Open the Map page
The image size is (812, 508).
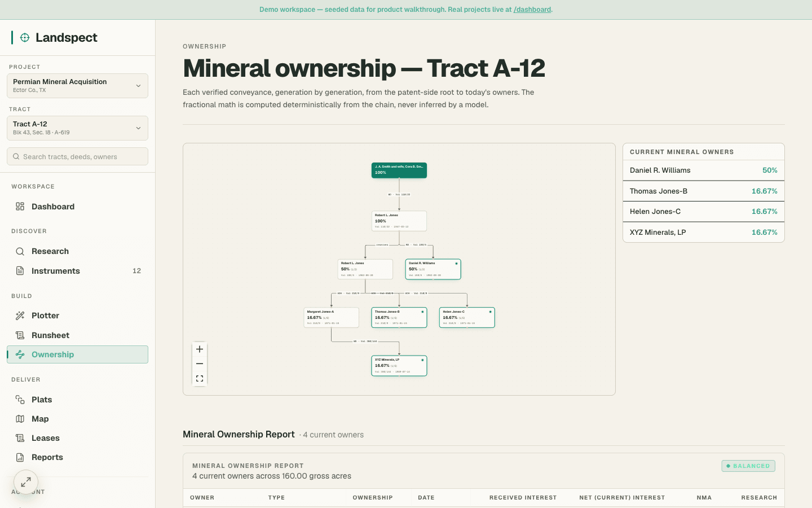[x=77, y=419]
